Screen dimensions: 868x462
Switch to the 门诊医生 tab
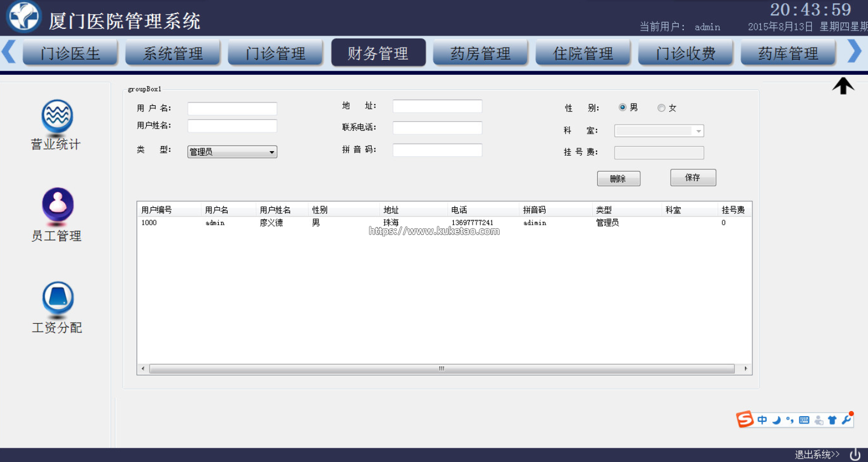coord(70,53)
